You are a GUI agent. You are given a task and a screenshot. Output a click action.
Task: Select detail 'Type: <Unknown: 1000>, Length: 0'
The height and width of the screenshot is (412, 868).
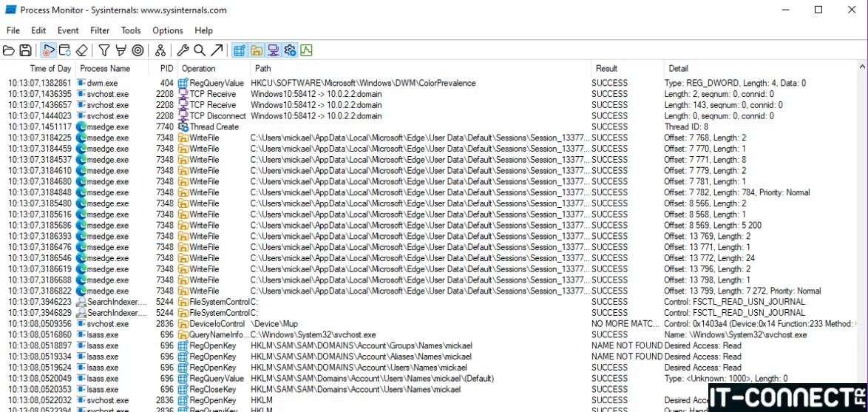(726, 378)
